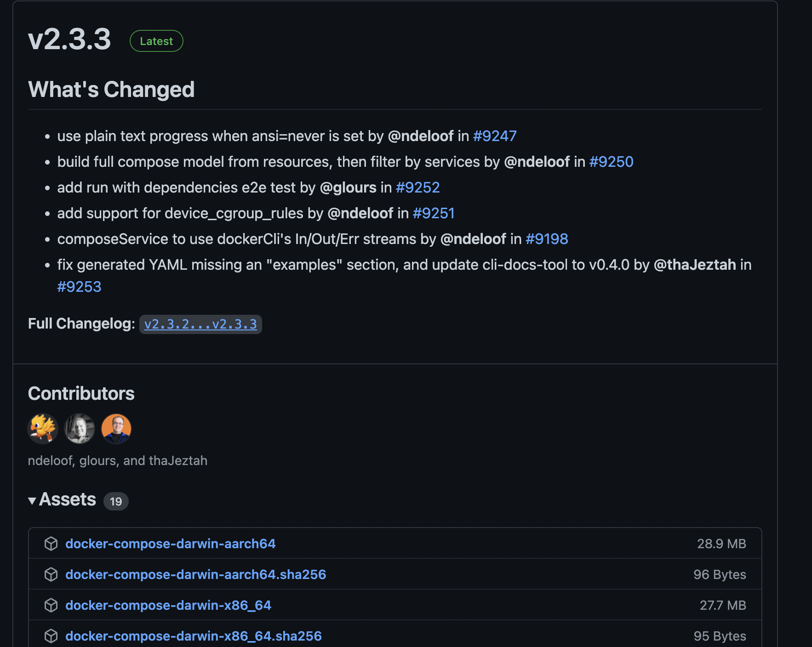Open pull request #9252
This screenshot has width=812, height=647.
coord(417,187)
